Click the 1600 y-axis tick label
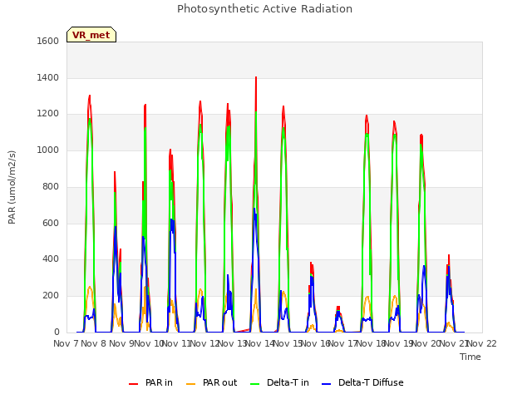The image size is (532, 399). [x=48, y=41]
